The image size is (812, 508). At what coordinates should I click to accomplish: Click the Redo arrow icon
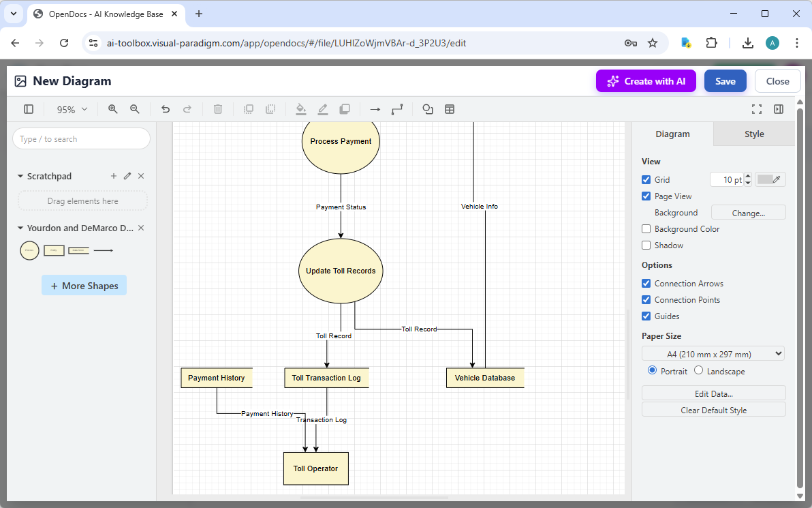click(187, 109)
